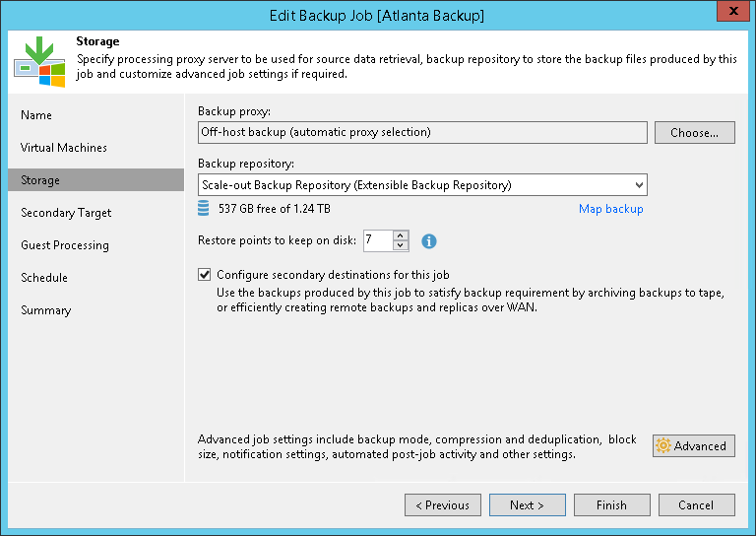This screenshot has height=536, width=756.
Task: Click the Map backup link
Action: pos(610,209)
